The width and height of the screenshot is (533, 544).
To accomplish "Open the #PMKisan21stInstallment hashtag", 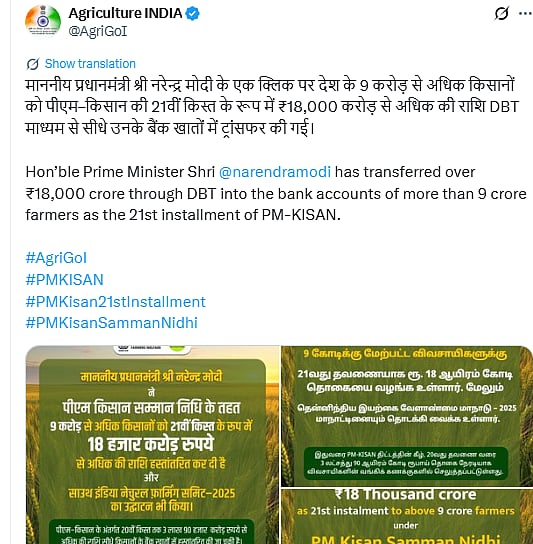I will (116, 301).
